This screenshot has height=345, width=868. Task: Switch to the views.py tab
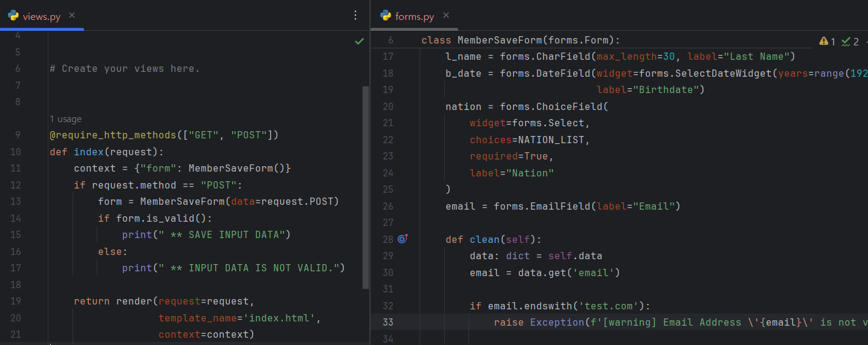(40, 16)
